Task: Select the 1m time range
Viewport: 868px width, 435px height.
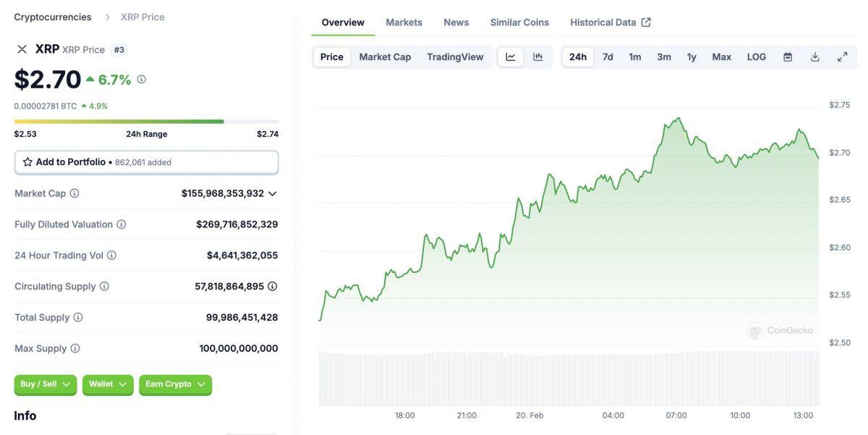Action: coord(635,57)
